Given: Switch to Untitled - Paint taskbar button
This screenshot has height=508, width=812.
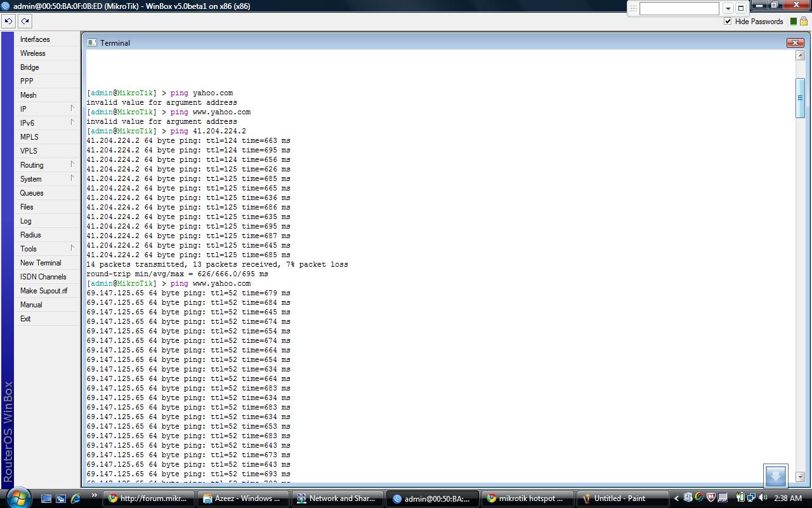Looking at the screenshot, I should [x=621, y=498].
